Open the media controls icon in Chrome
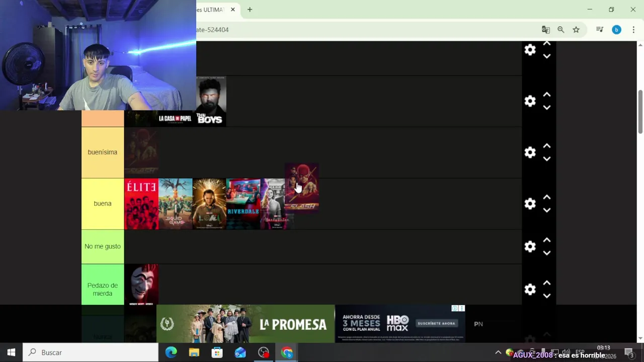The width and height of the screenshot is (644, 362). pyautogui.click(x=600, y=30)
